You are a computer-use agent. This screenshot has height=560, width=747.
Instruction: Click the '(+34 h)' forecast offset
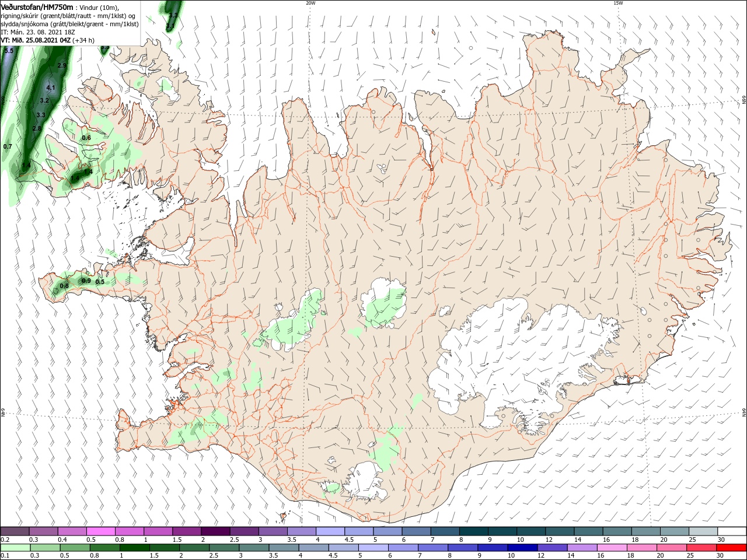coord(83,40)
